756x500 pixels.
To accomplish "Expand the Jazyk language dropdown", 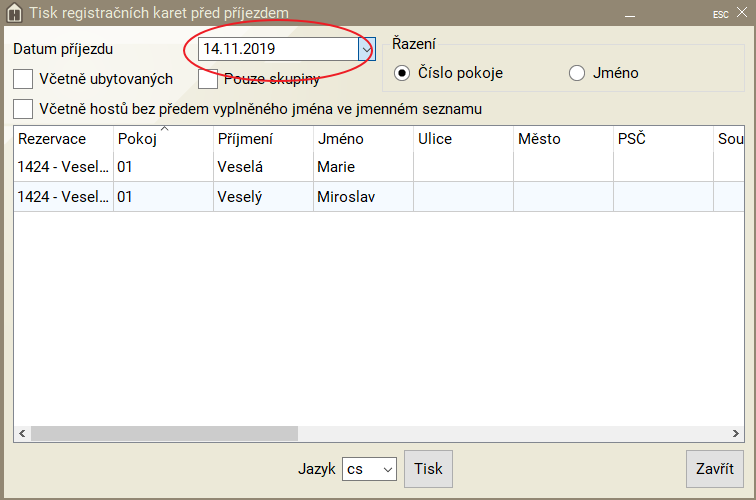I will (388, 469).
